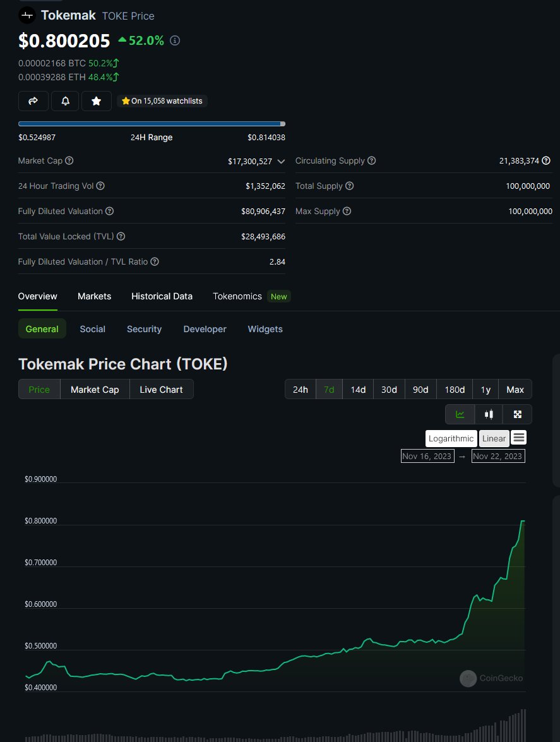Screen dimensions: 560x742
Task: Expand Market Cap value chevron
Action: coord(281,162)
